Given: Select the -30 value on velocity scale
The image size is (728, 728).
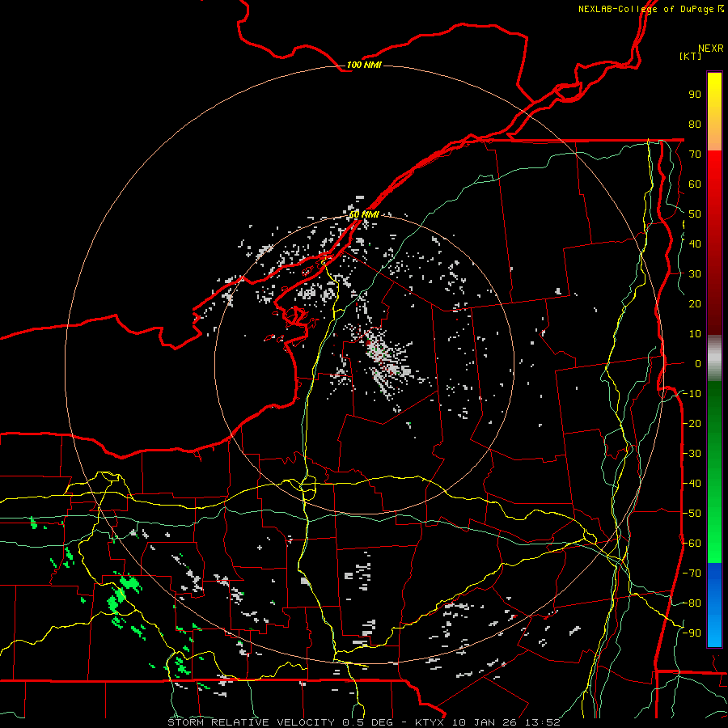Looking at the screenshot, I should (692, 454).
